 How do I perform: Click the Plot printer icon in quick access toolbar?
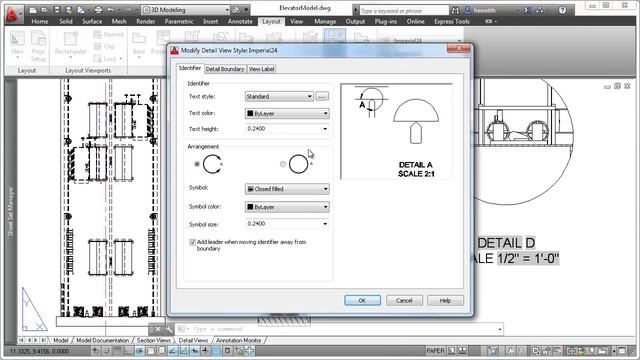click(98, 10)
